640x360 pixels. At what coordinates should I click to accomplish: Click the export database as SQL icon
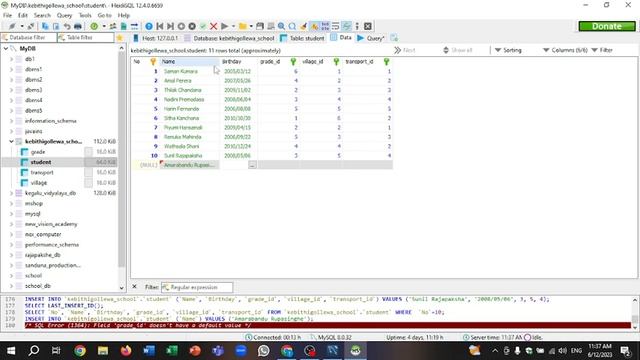(x=124, y=26)
